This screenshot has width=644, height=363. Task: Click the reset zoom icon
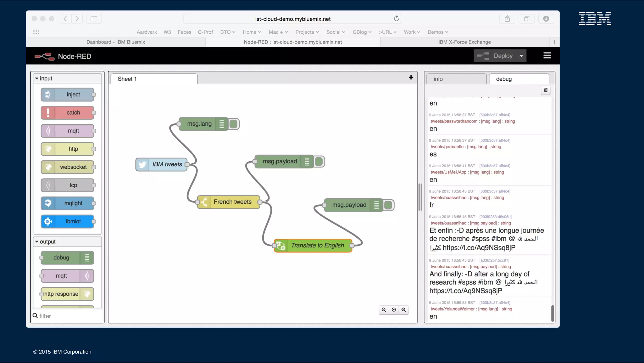(x=394, y=310)
